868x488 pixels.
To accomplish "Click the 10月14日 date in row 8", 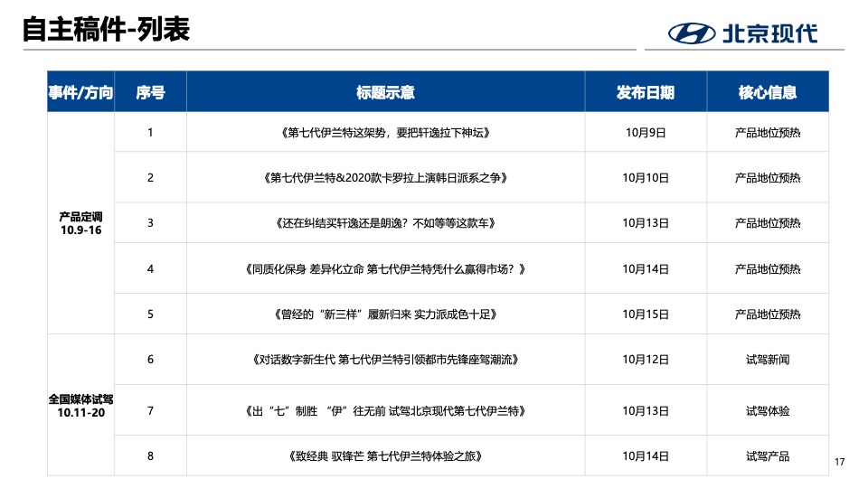I will coord(646,455).
